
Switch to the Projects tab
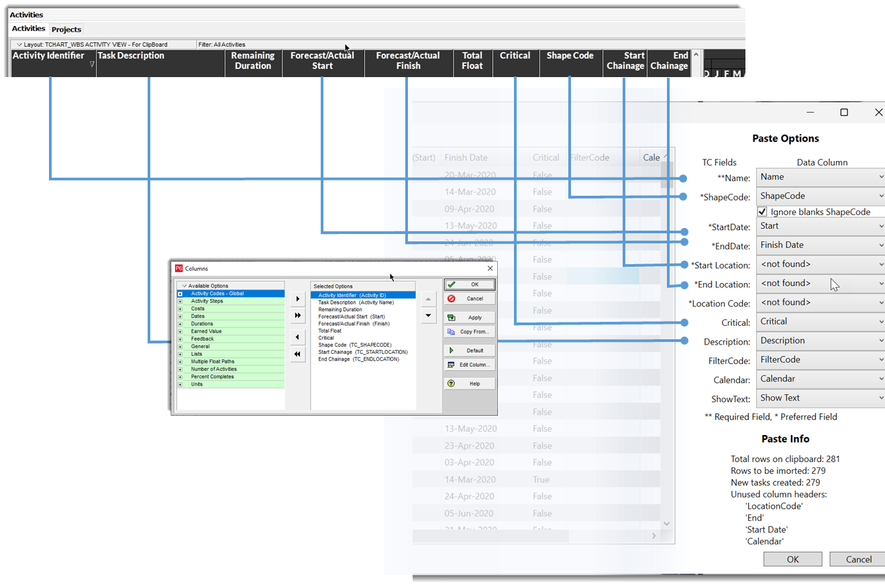66,30
